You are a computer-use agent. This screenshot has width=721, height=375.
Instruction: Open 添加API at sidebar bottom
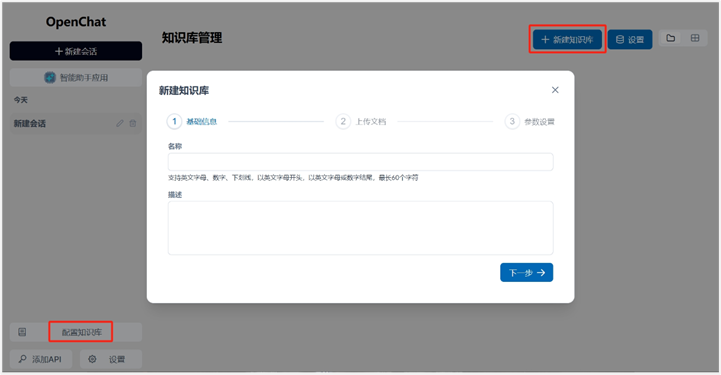41,359
